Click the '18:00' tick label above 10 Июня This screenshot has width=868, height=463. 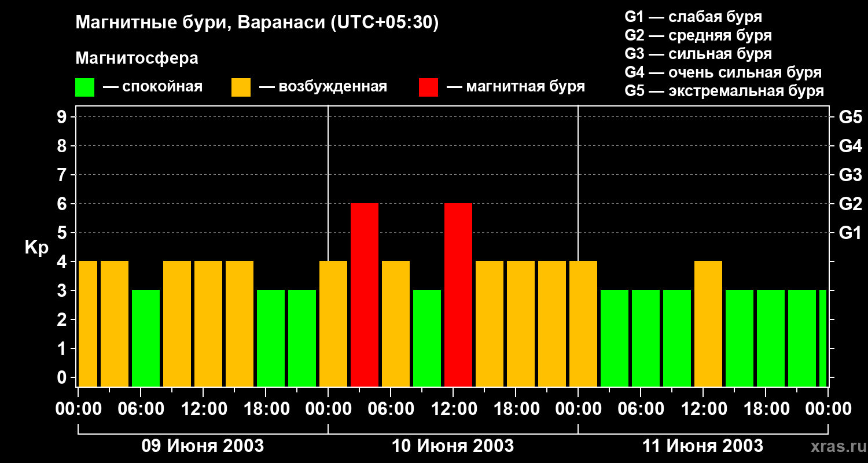click(516, 409)
